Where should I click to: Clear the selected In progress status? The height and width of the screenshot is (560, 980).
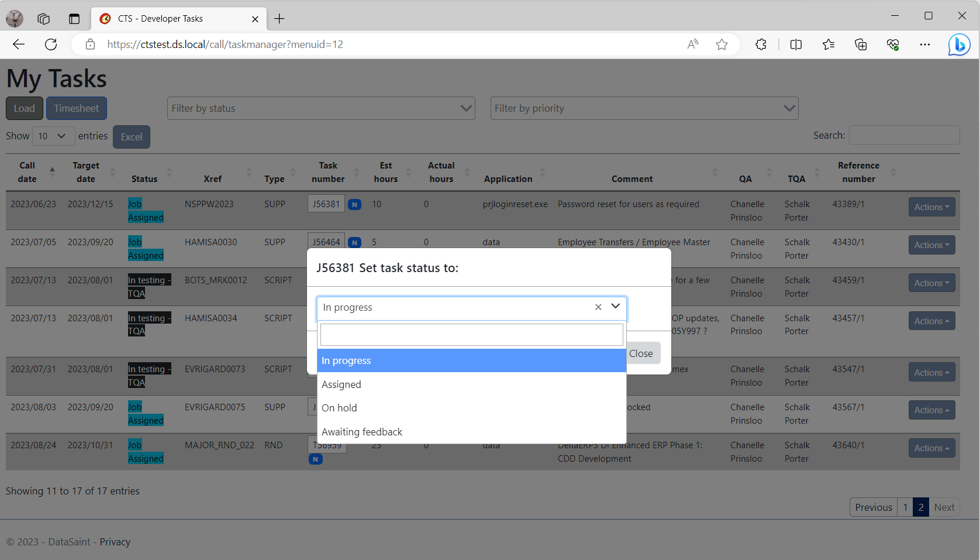[x=598, y=307]
